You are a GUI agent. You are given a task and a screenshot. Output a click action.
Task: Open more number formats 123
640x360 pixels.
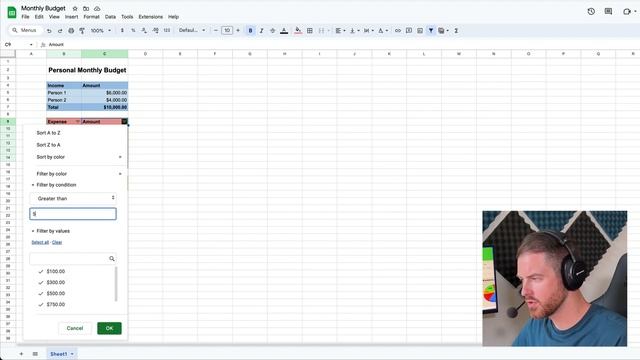(x=167, y=31)
